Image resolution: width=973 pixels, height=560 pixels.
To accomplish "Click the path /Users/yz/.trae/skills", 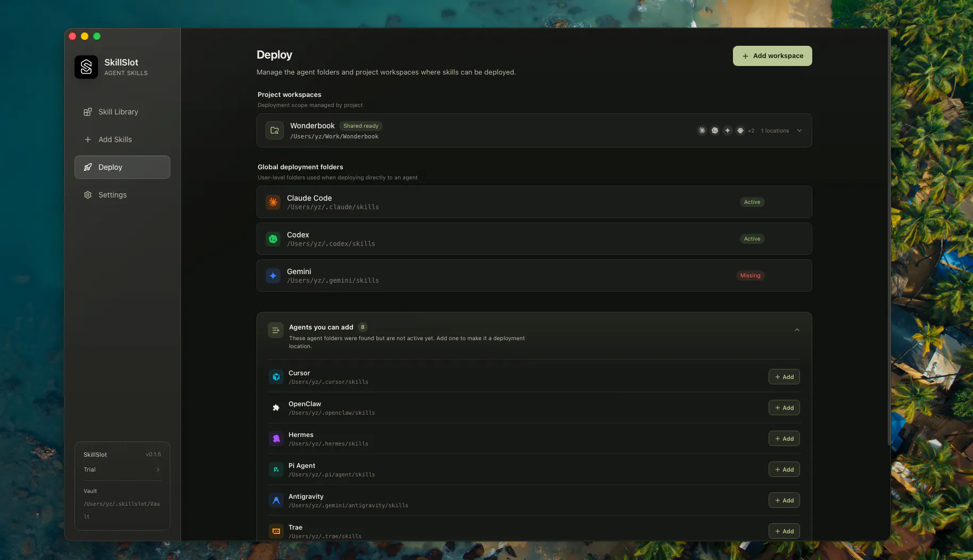I will pos(325,537).
